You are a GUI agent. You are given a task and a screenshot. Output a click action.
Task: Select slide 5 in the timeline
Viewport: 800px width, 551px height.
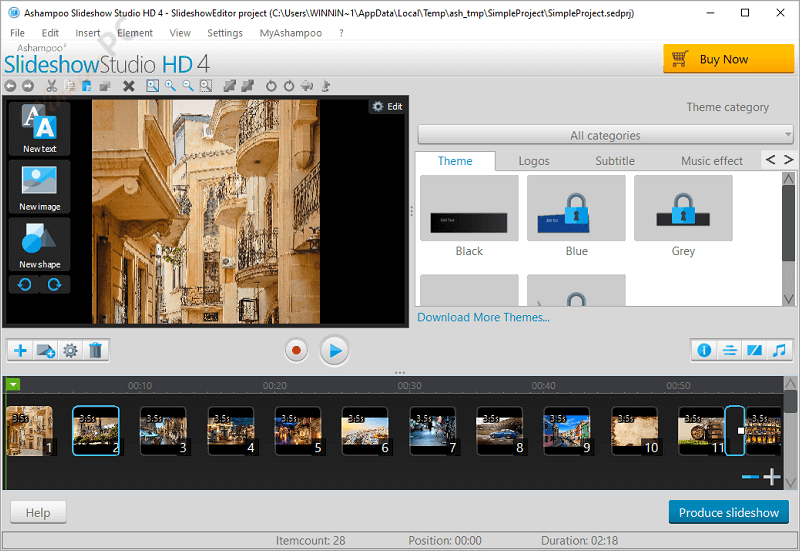[x=298, y=431]
